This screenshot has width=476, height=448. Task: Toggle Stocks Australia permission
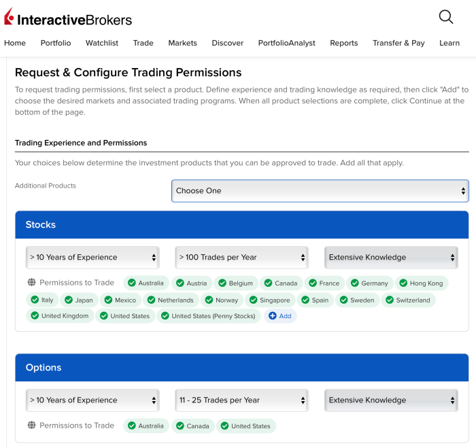(x=146, y=283)
